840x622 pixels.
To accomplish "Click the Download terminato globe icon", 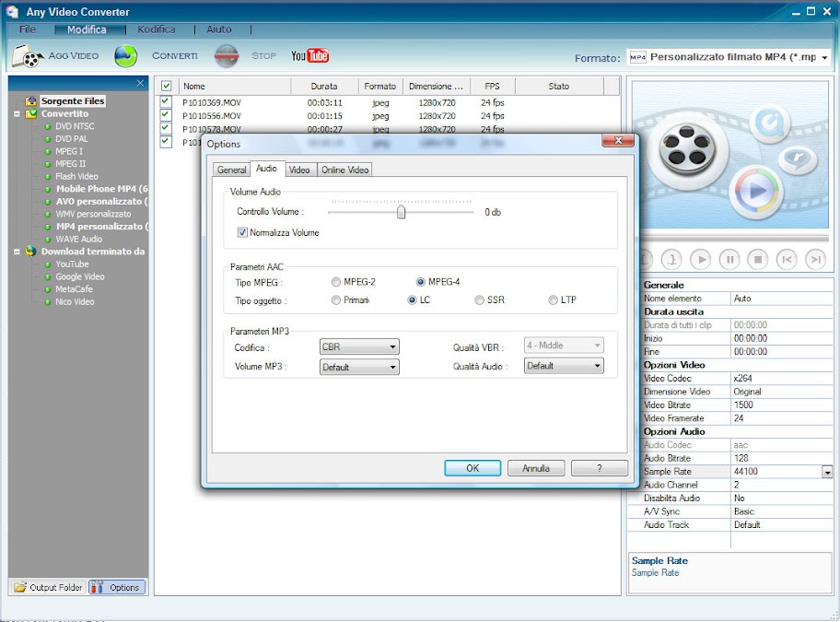I will [31, 252].
